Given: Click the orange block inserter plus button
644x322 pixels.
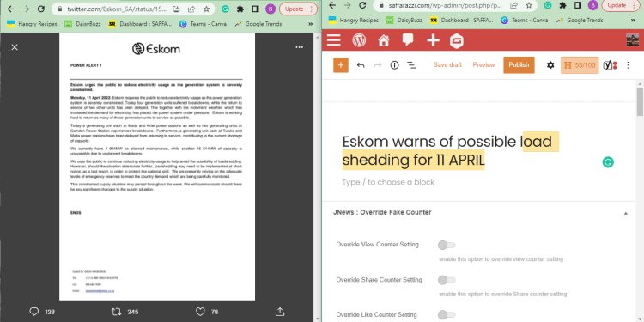Looking at the screenshot, I should (x=341, y=65).
